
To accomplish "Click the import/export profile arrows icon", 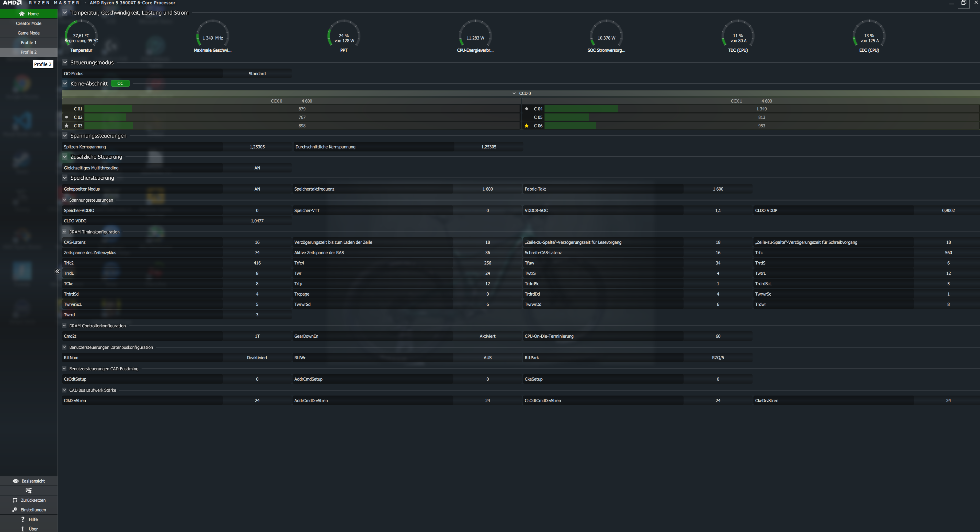I will coord(29,491).
